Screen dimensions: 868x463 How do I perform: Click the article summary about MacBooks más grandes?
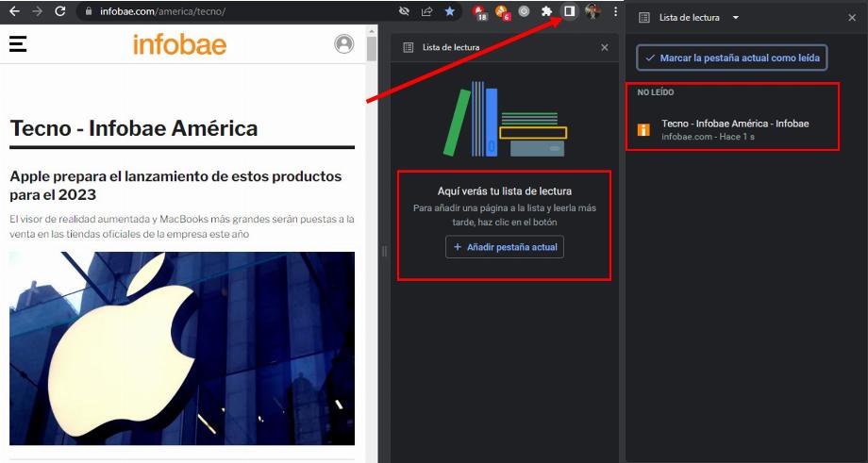(x=181, y=226)
